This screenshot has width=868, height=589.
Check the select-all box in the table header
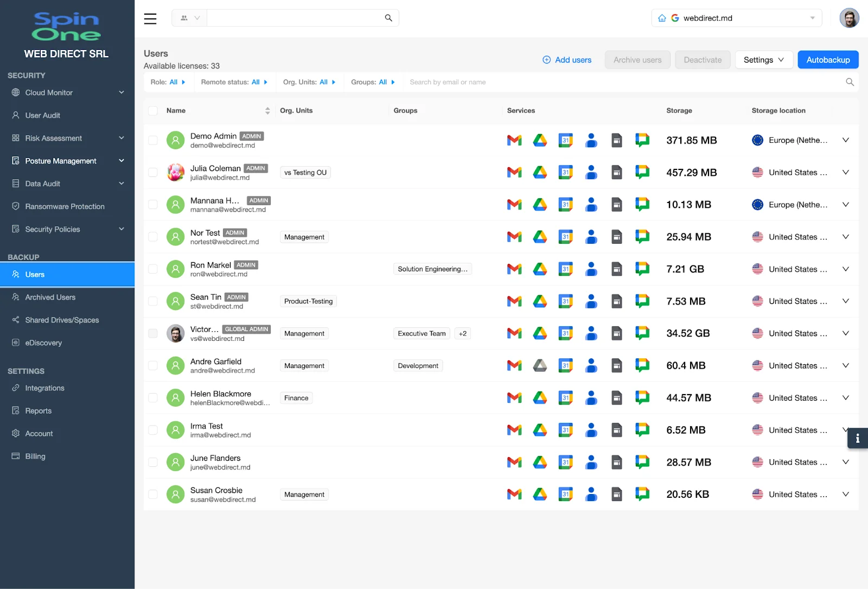[x=152, y=110]
